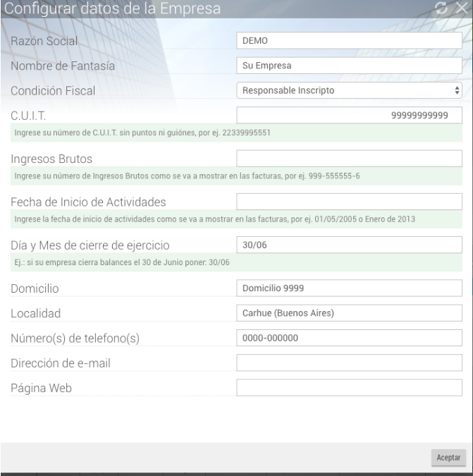Viewport: 473px width, 476px height.
Task: Click the Página Web input field
Action: [x=349, y=387]
